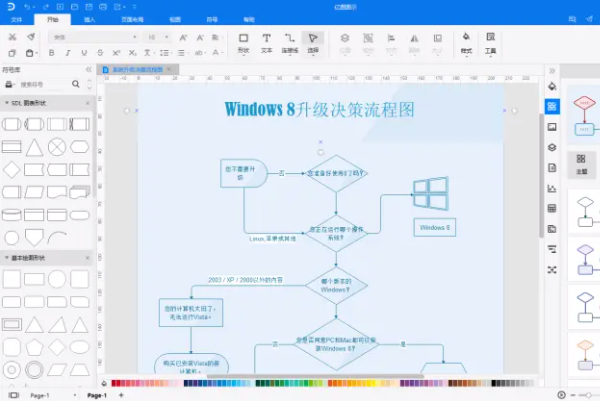Open the 样式 style gallery
The image size is (600, 401).
tap(466, 42)
